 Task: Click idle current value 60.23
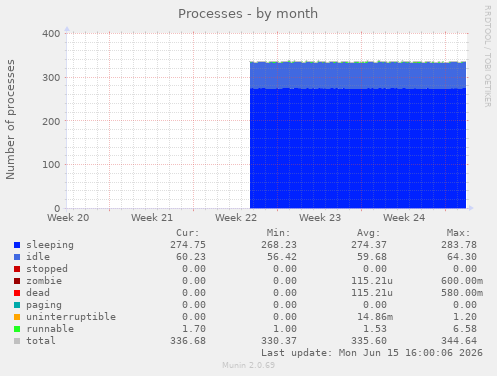pyautogui.click(x=191, y=257)
